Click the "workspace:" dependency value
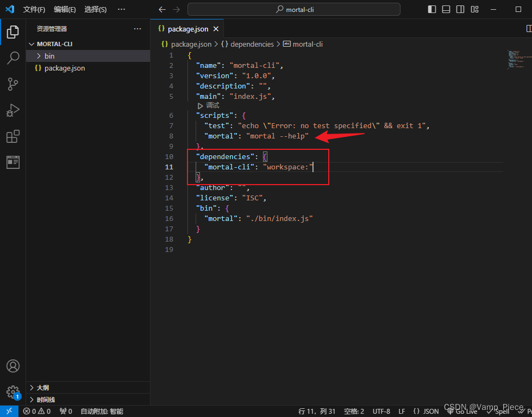532x417 pixels. coord(287,167)
